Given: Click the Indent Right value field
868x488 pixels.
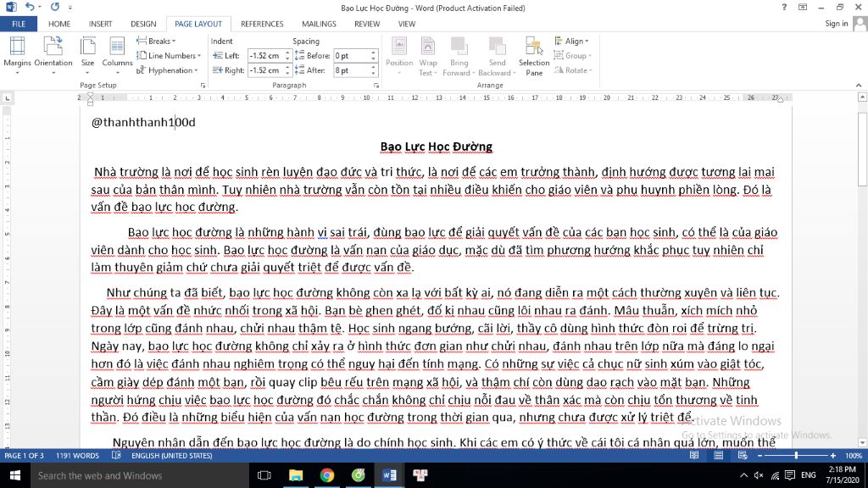Looking at the screenshot, I should [265, 70].
